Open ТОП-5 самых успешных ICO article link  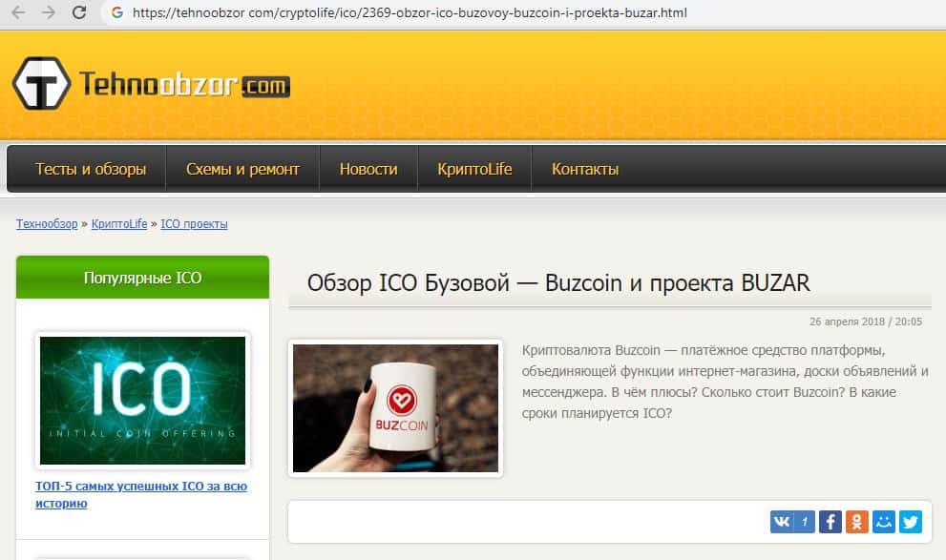click(141, 494)
